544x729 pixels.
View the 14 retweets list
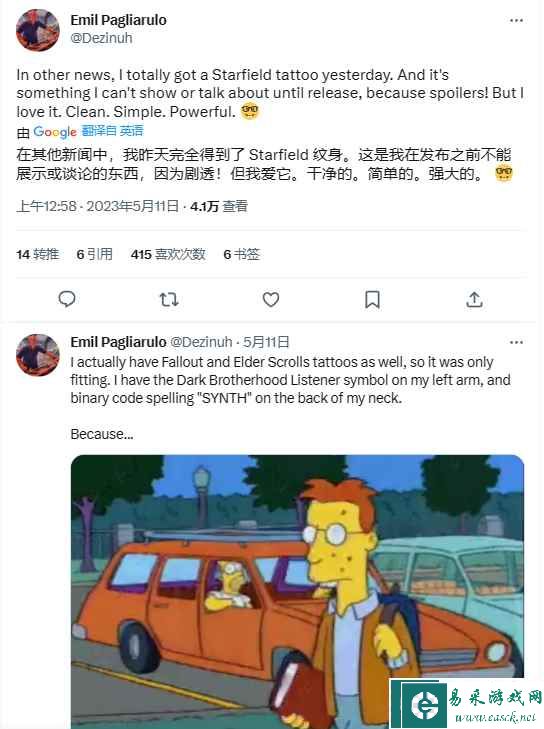tap(38, 254)
